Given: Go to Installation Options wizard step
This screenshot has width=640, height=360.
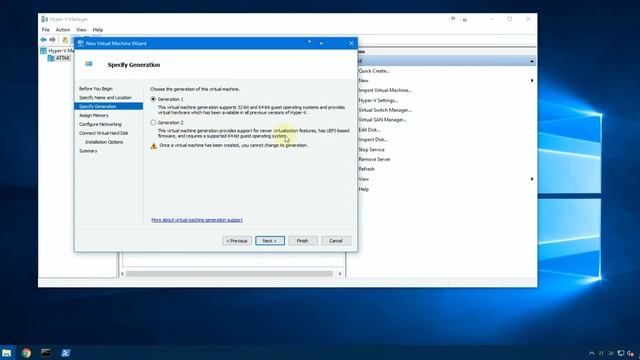Looking at the screenshot, I should coord(104,142).
